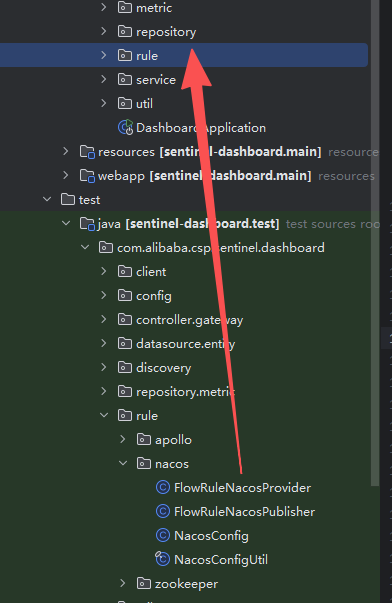Viewport: 392px width, 603px height.
Task: Collapse the nacos package chevron
Action: (123, 463)
